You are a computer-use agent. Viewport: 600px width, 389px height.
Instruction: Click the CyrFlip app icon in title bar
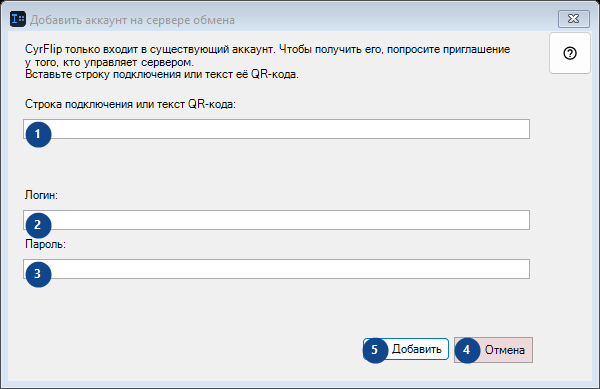click(x=18, y=19)
